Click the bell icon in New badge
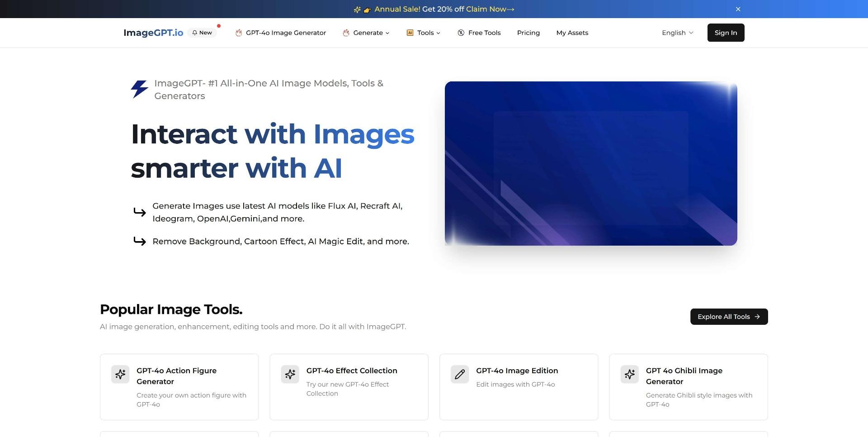 point(195,33)
